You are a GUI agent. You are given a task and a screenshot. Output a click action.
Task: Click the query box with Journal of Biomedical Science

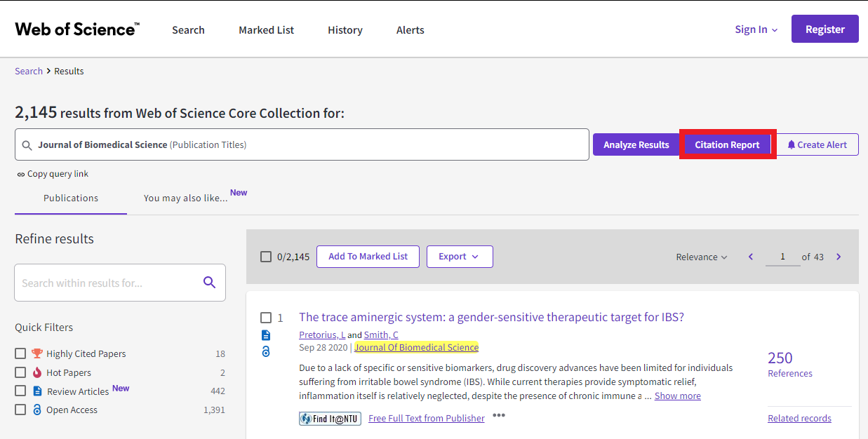[302, 144]
